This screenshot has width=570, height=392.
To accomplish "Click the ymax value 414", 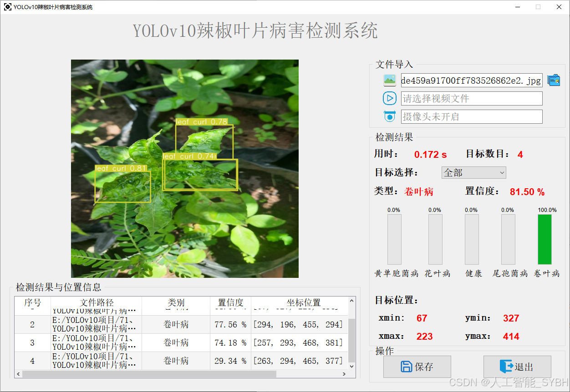I will pyautogui.click(x=511, y=337).
